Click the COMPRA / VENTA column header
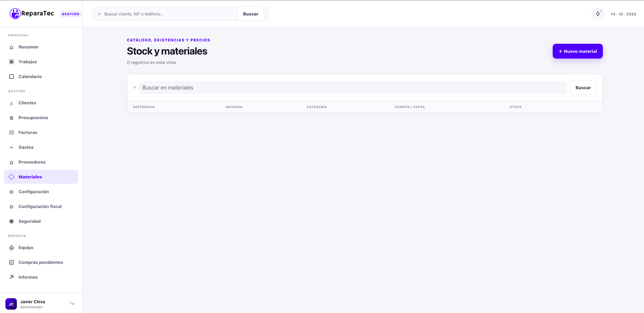The image size is (644, 313). click(x=410, y=107)
